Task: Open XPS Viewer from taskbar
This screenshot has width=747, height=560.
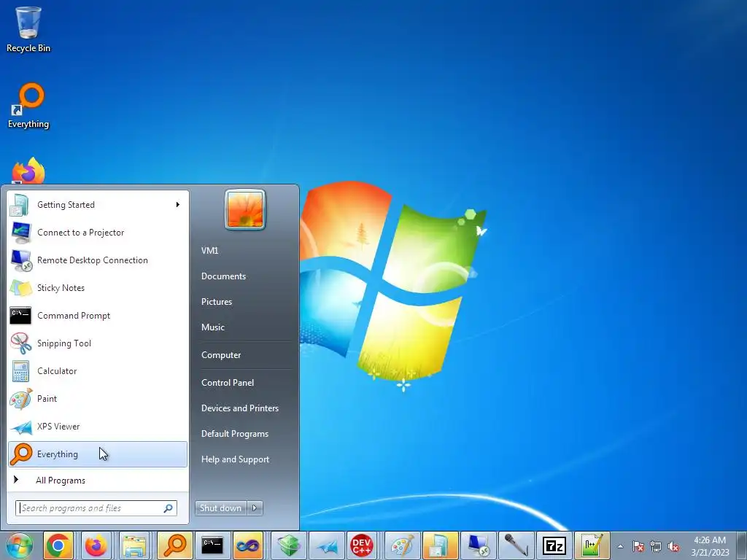Action: coord(327,545)
